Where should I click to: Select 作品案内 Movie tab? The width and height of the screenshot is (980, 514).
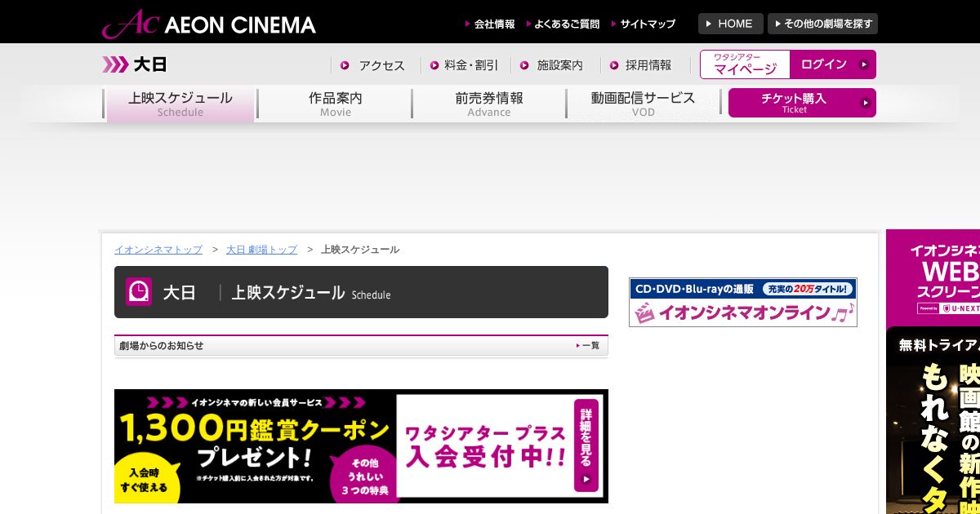(335, 104)
